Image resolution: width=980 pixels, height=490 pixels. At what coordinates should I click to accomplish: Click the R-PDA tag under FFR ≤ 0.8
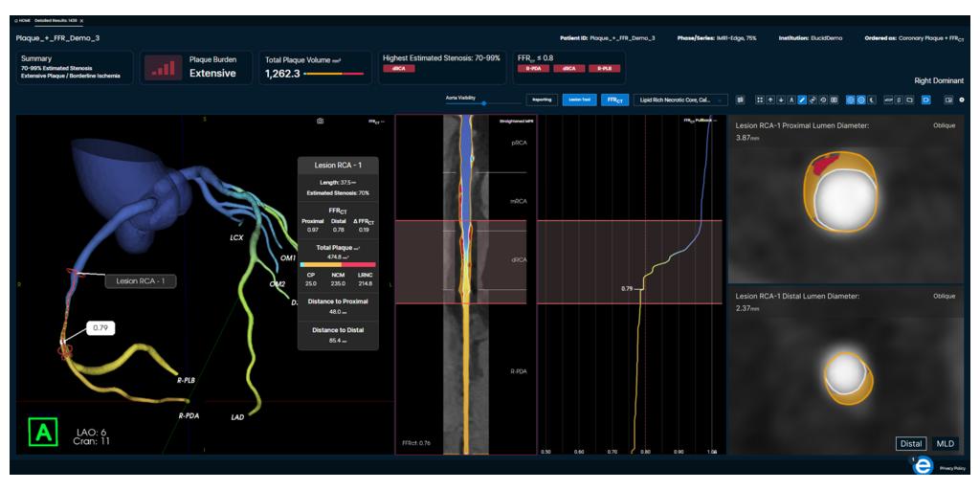pyautogui.click(x=531, y=69)
